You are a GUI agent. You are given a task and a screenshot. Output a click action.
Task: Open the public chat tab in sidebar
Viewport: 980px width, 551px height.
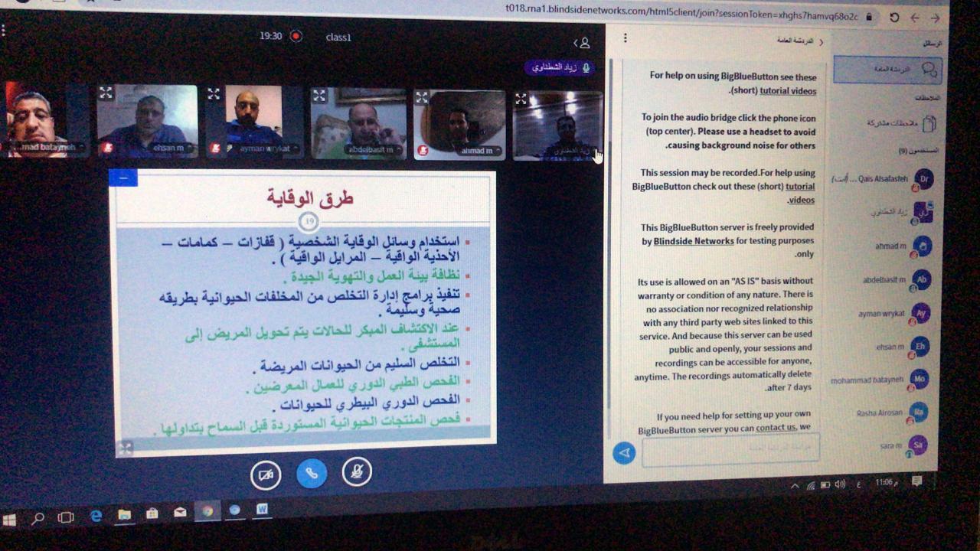coord(888,70)
